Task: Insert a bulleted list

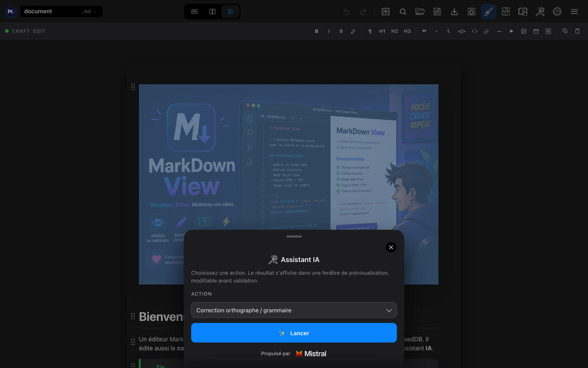Action: (437, 31)
